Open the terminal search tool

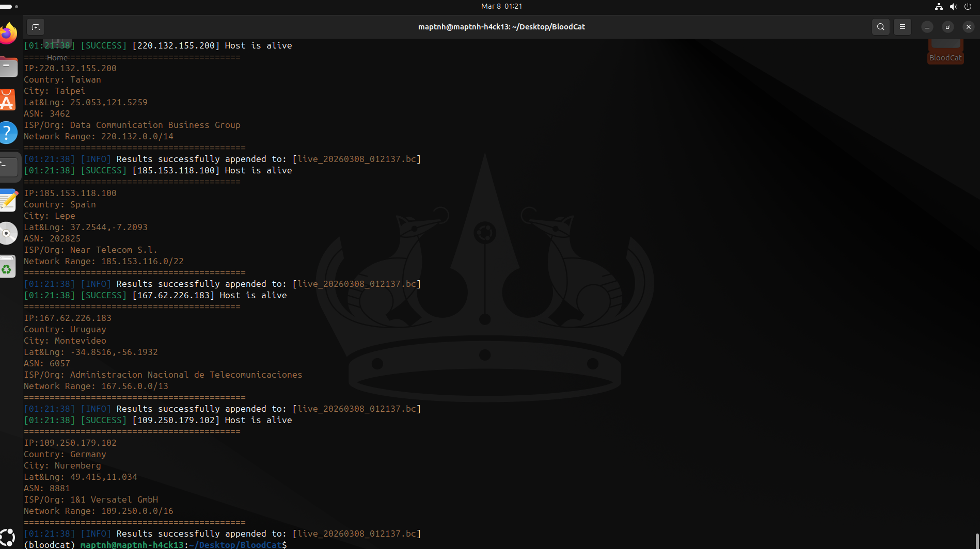881,27
